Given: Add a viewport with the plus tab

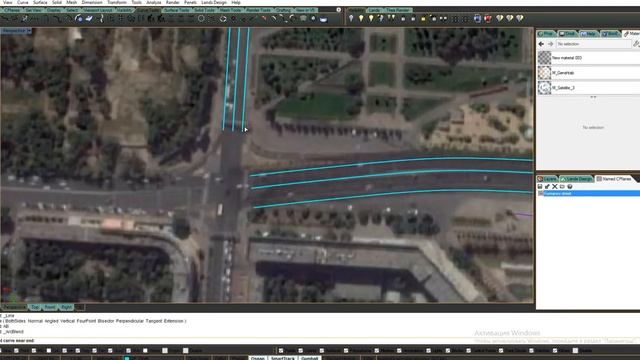Looking at the screenshot, I should 80,307.
